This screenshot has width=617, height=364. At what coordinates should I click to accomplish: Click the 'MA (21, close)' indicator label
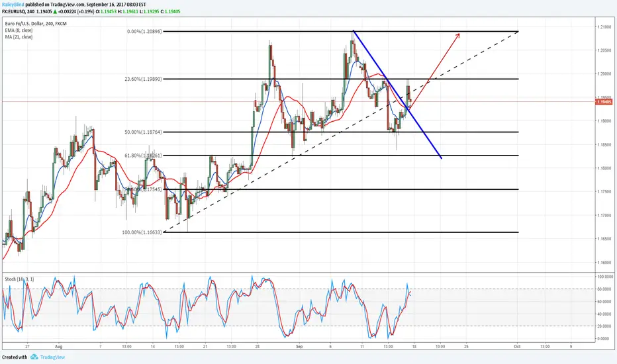click(x=19, y=37)
